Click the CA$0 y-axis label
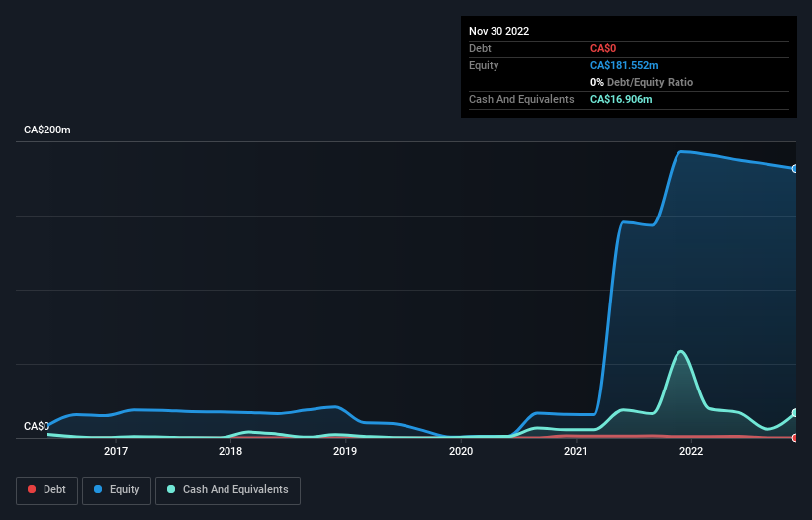Image resolution: width=812 pixels, height=520 pixels. point(37,426)
